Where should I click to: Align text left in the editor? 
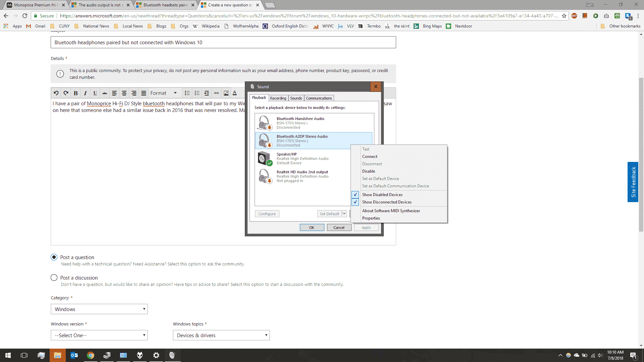point(114,93)
